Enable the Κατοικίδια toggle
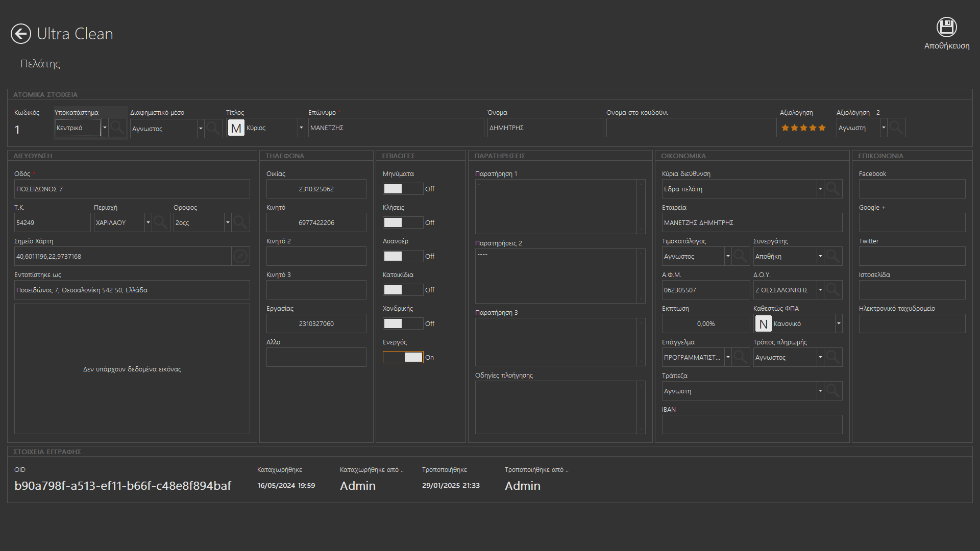The height and width of the screenshot is (551, 980). point(403,290)
